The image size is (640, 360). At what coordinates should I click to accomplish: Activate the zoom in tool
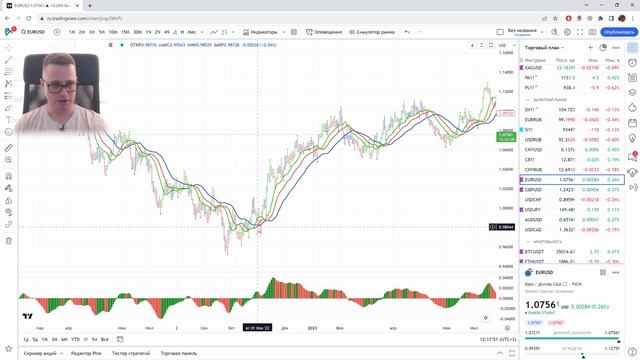[8, 160]
